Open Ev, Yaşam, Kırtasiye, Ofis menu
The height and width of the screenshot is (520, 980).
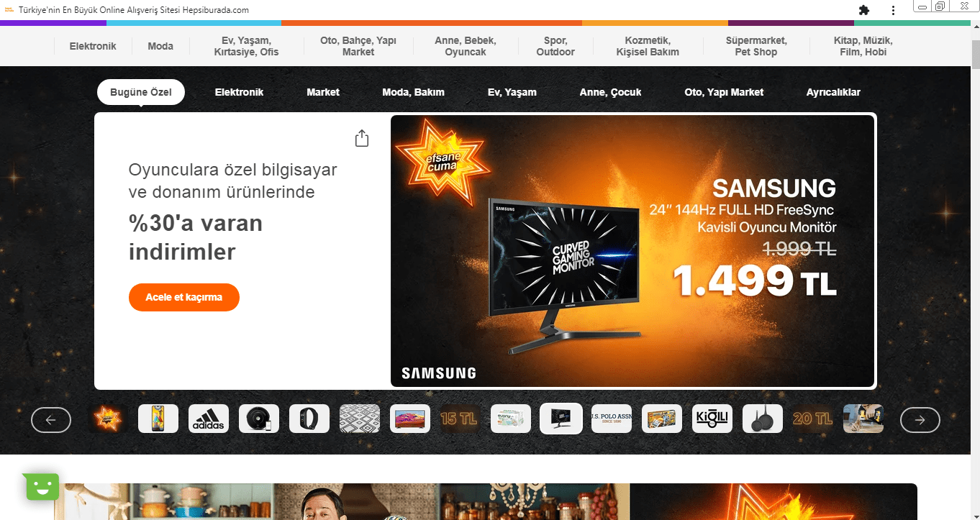point(246,46)
